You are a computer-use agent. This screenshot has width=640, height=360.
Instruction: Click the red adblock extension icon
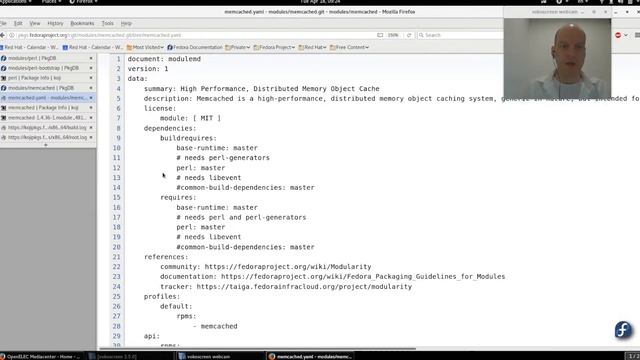coord(618,36)
